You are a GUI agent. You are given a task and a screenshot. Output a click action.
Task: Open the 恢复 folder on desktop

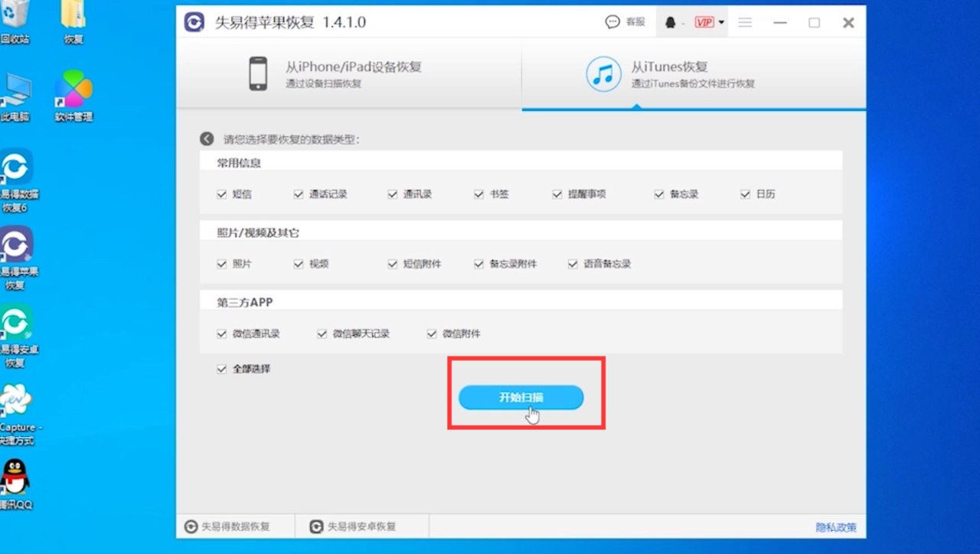pyautogui.click(x=73, y=23)
